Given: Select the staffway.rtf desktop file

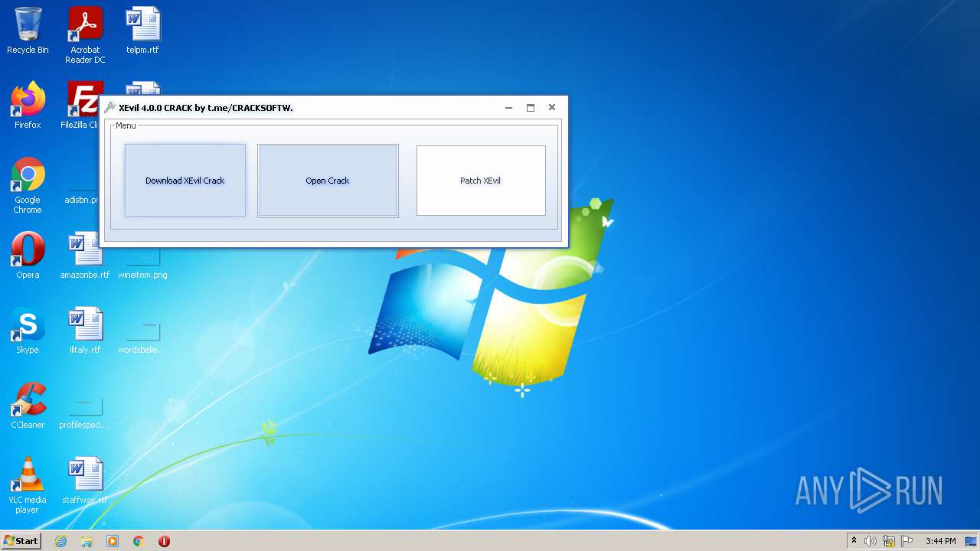Looking at the screenshot, I should click(85, 481).
